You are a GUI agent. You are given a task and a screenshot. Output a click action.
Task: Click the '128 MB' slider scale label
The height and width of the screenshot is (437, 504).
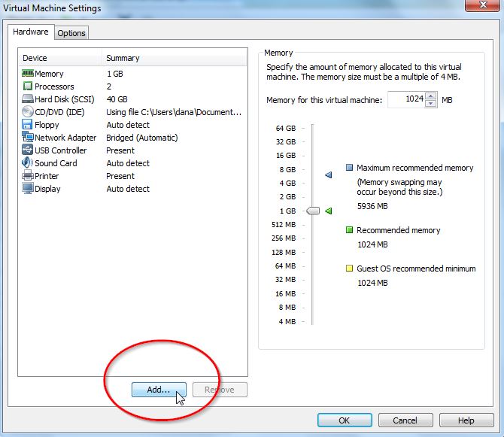(284, 252)
